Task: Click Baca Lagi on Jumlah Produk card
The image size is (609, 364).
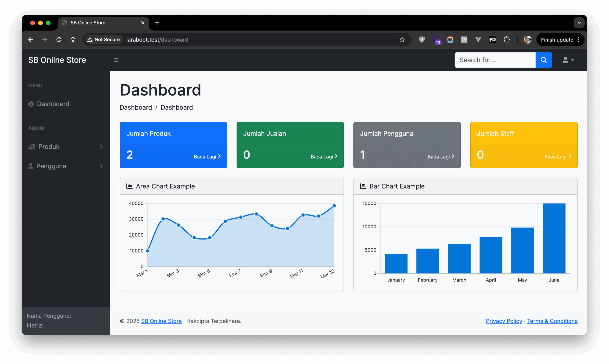Action: tap(205, 157)
